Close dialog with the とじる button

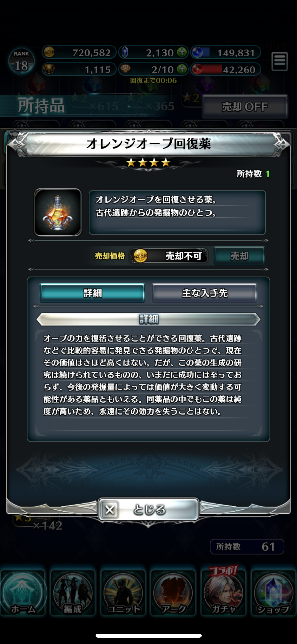point(148,509)
